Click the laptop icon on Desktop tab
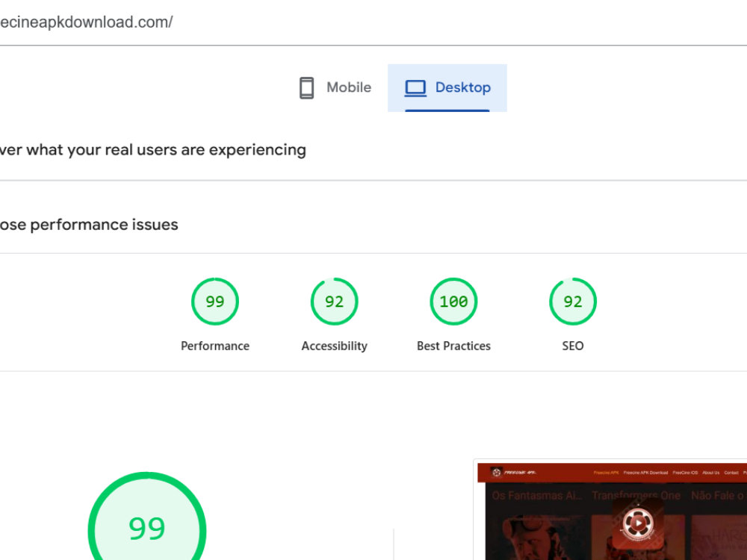 (415, 88)
